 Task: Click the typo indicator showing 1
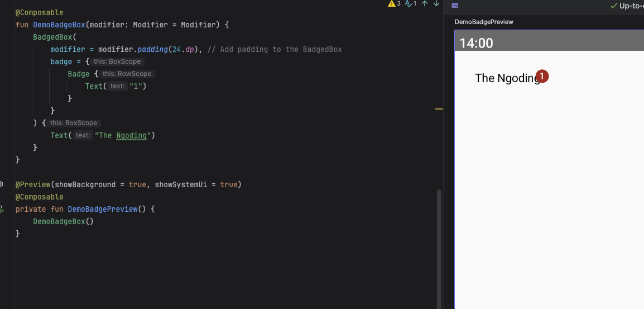point(411,4)
